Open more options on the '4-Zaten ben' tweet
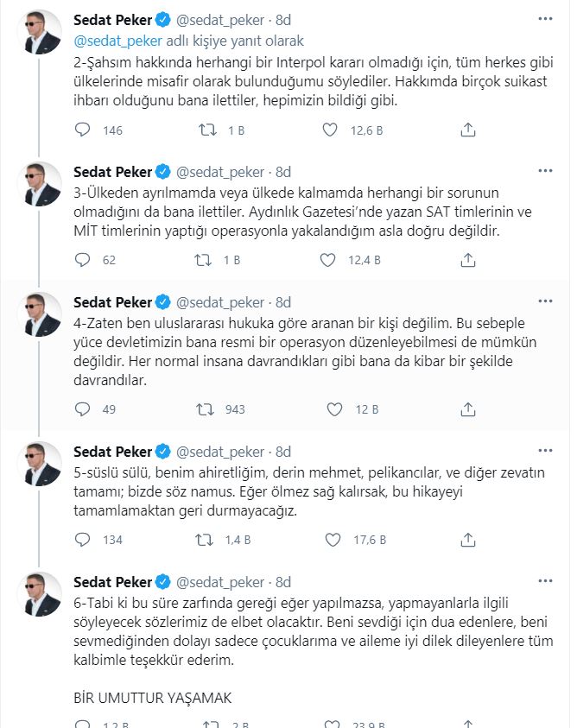This screenshot has height=728, width=577. pyautogui.click(x=545, y=301)
